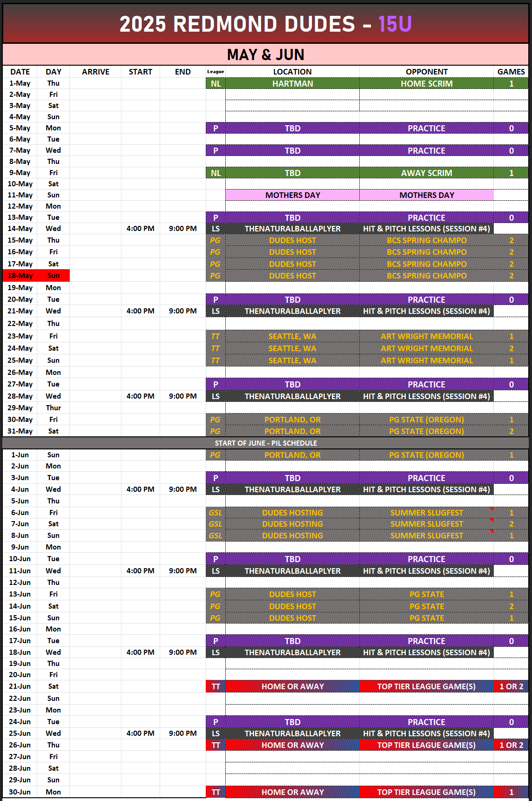The image size is (532, 801).
Task: Select DUDES HOSTING on the 7-Jun row
Action: tap(292, 524)
